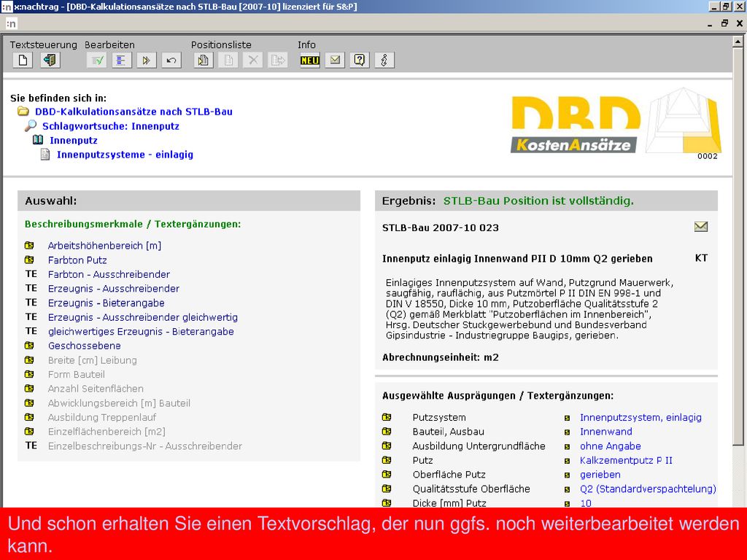The image size is (747, 560).
Task: Click the exit door icon under Textsteuerung
Action: click(x=50, y=61)
